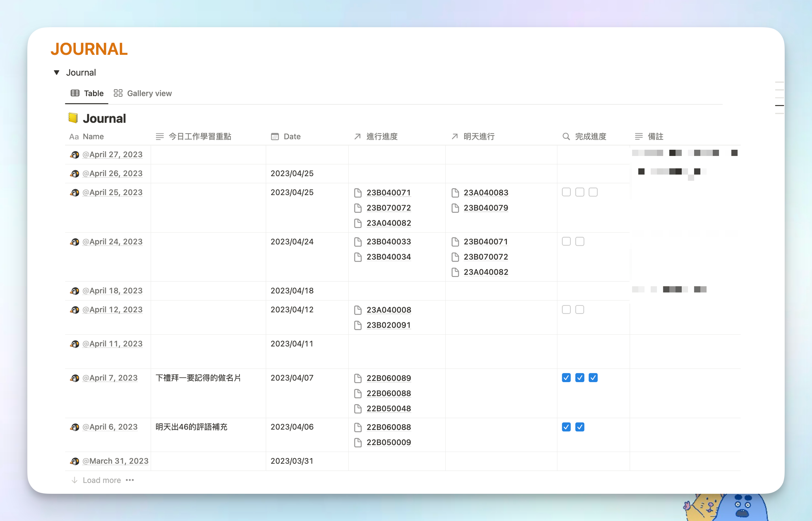Screen dimensions: 812x521
Task: Open page 23A040083 in 明天進行 column
Action: tap(486, 193)
